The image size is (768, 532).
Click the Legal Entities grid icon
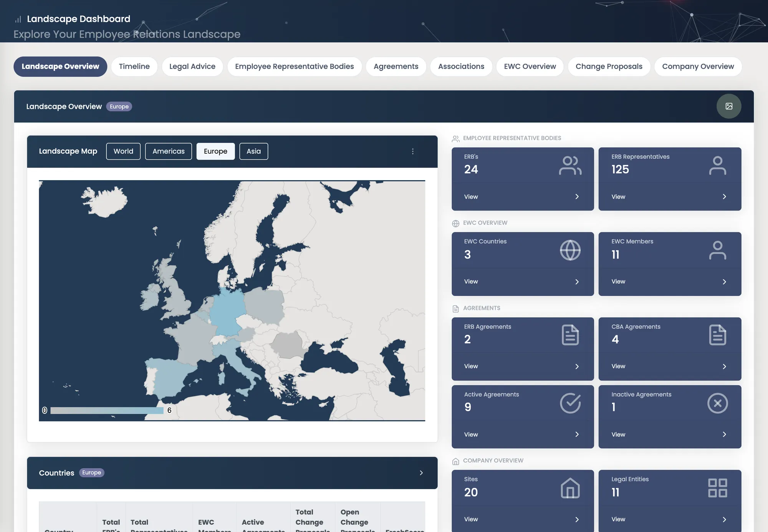coord(717,488)
